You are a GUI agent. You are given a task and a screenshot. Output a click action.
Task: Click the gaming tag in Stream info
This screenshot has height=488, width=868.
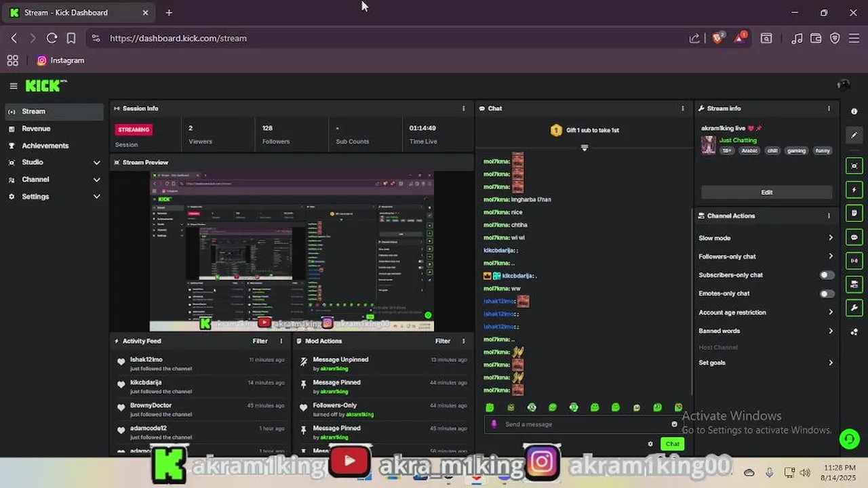point(796,150)
